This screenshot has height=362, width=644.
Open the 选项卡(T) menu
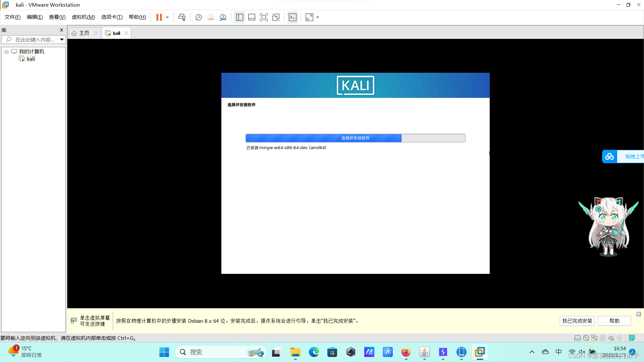pyautogui.click(x=112, y=17)
